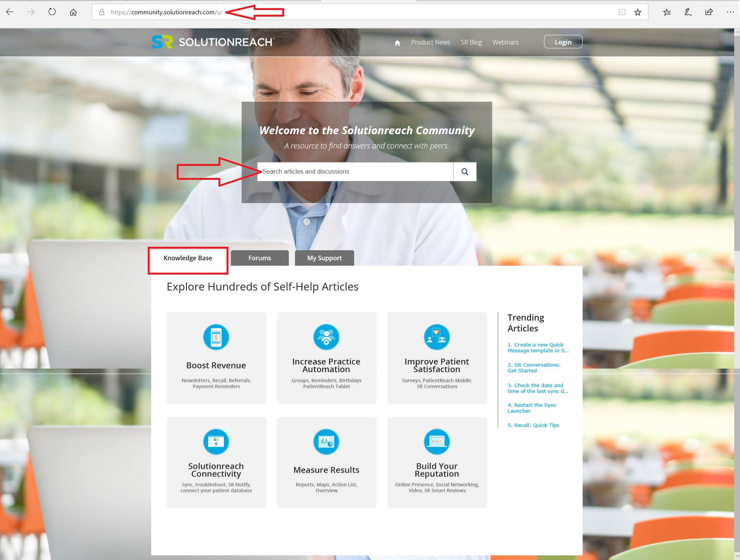Click the Build Your Reputation laptop icon
The image size is (740, 560).
pyautogui.click(x=437, y=442)
